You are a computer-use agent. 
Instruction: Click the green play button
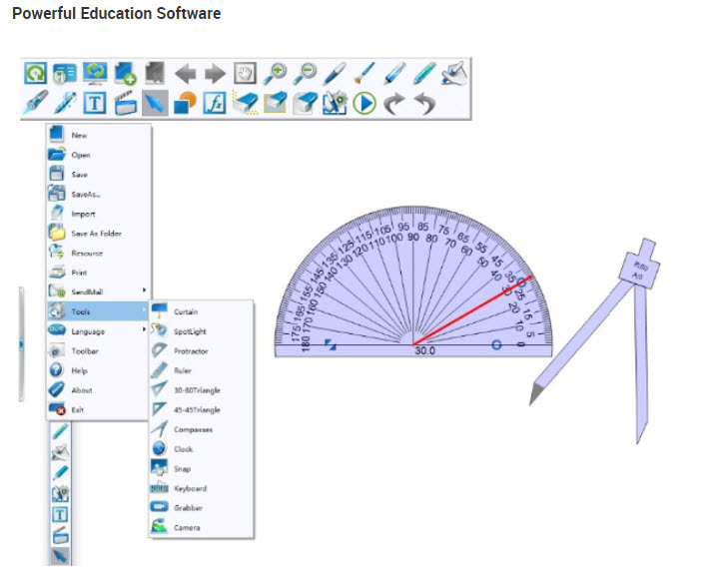pyautogui.click(x=364, y=103)
